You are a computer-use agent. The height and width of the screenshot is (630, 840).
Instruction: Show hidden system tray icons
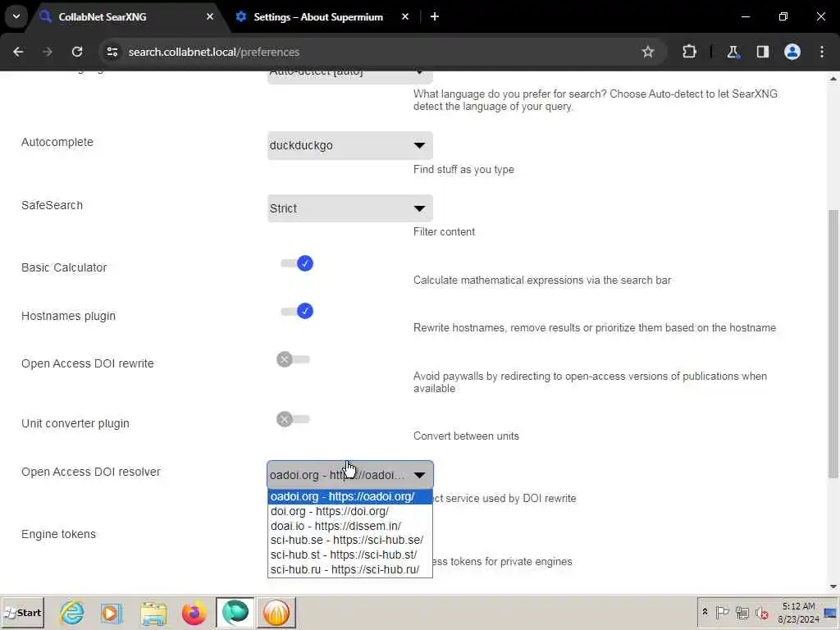pos(705,612)
